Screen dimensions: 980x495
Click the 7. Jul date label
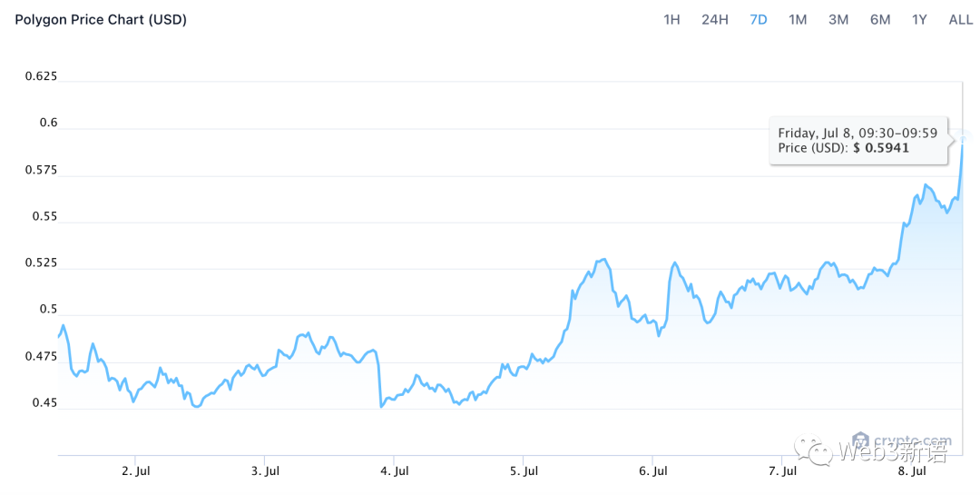point(782,471)
